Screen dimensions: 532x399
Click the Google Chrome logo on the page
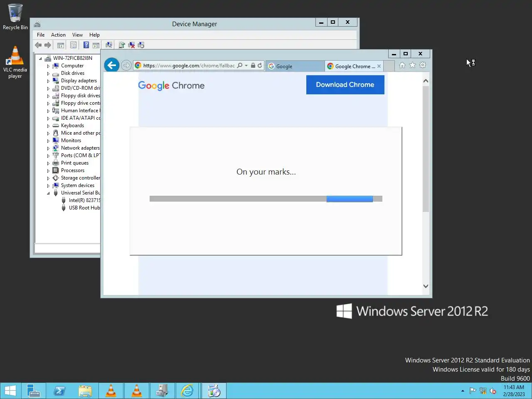click(x=171, y=86)
